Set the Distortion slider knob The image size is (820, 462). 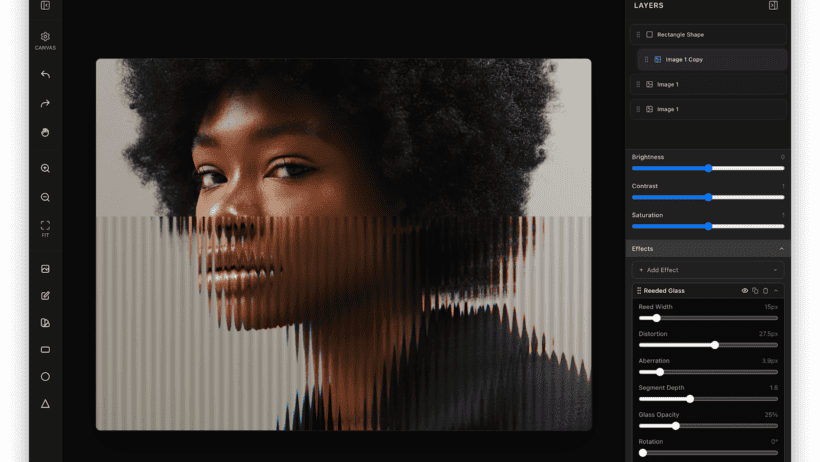[715, 345]
